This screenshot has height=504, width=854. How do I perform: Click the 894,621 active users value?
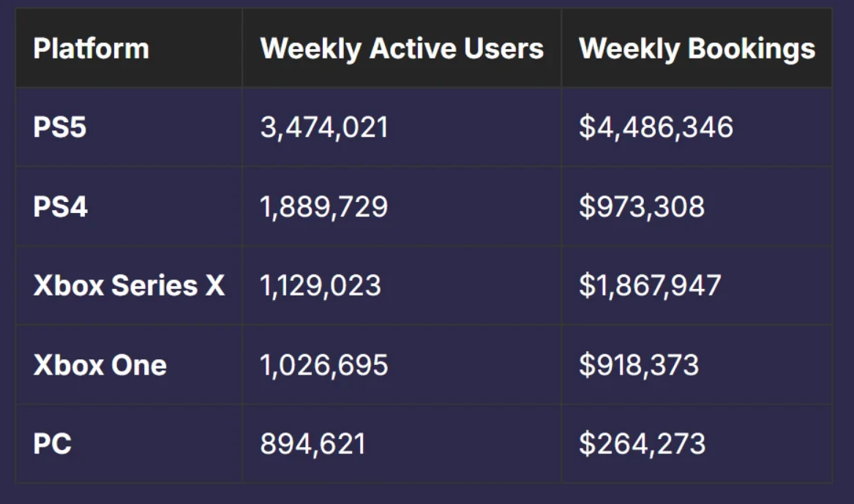point(312,444)
